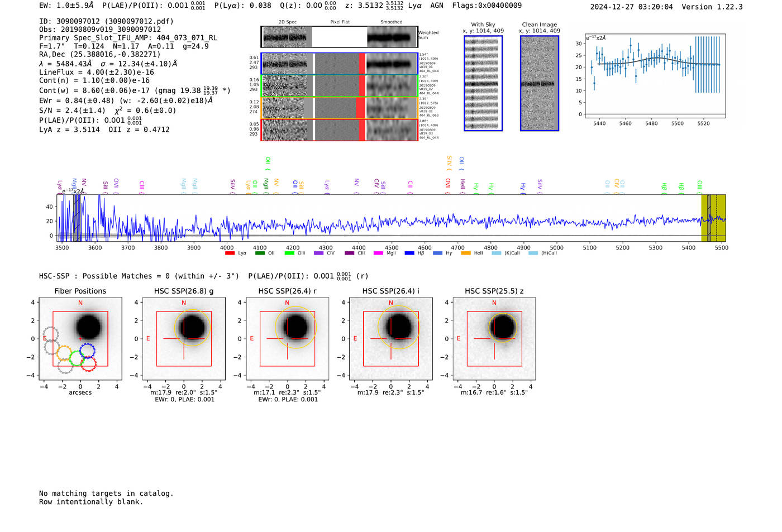
Task: Open the HSC SSP(26.4) i image
Action: (391, 339)
